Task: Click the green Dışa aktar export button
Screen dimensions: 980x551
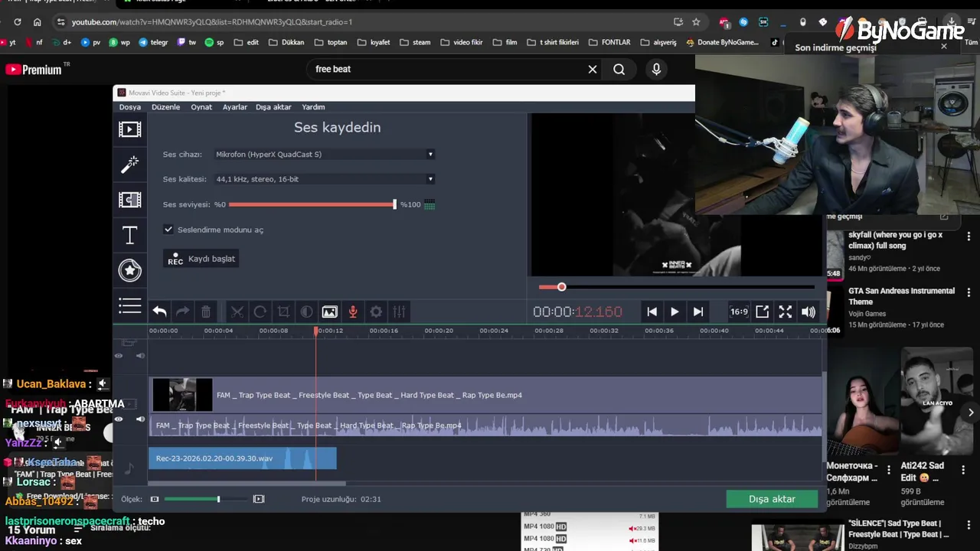Action: point(772,499)
